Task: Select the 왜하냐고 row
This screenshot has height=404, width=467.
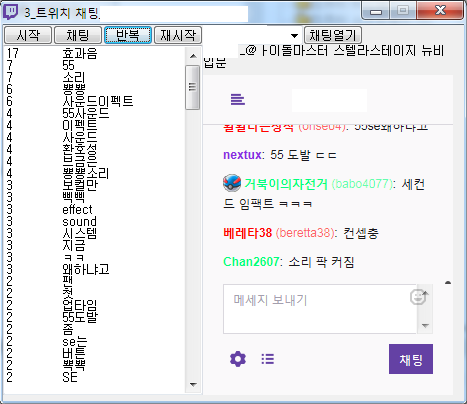Action: pos(94,269)
